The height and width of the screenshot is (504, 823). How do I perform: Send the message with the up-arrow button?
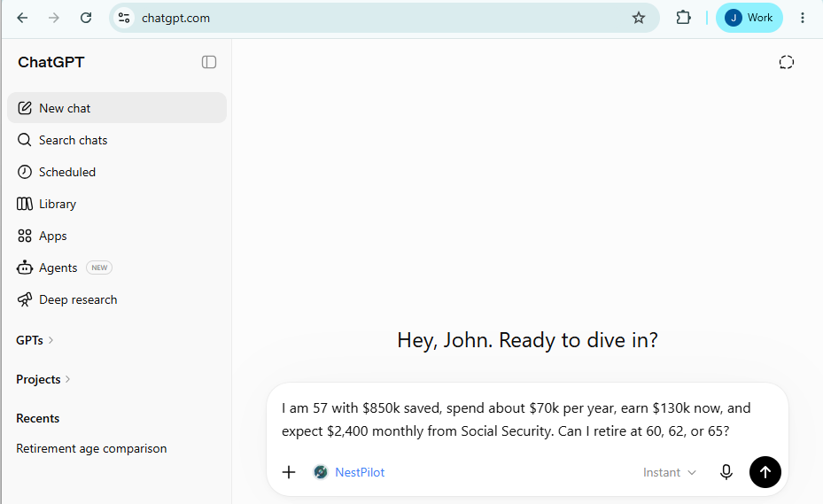pos(765,472)
